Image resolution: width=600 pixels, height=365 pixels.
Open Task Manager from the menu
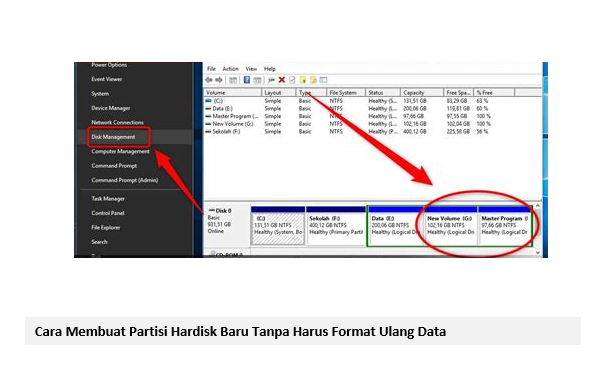point(108,199)
